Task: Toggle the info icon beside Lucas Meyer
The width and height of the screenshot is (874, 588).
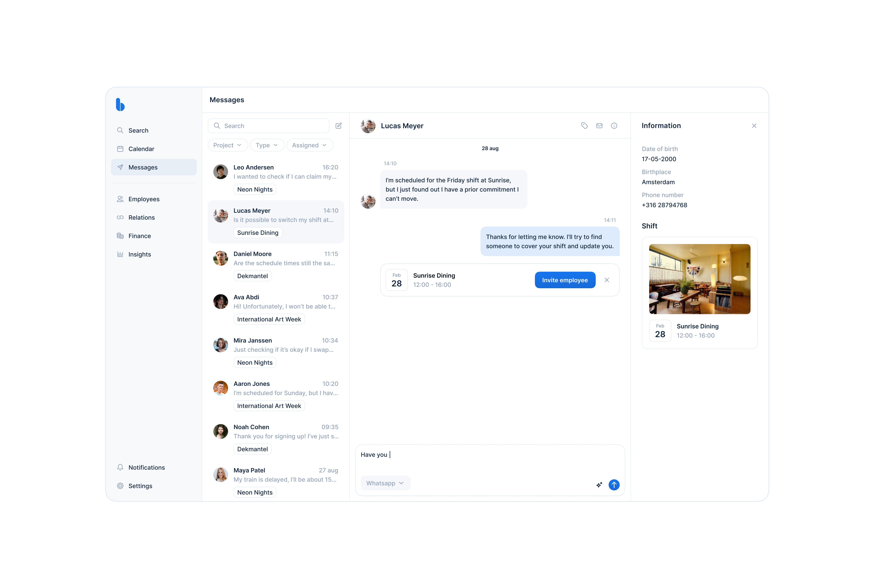Action: [x=614, y=126]
